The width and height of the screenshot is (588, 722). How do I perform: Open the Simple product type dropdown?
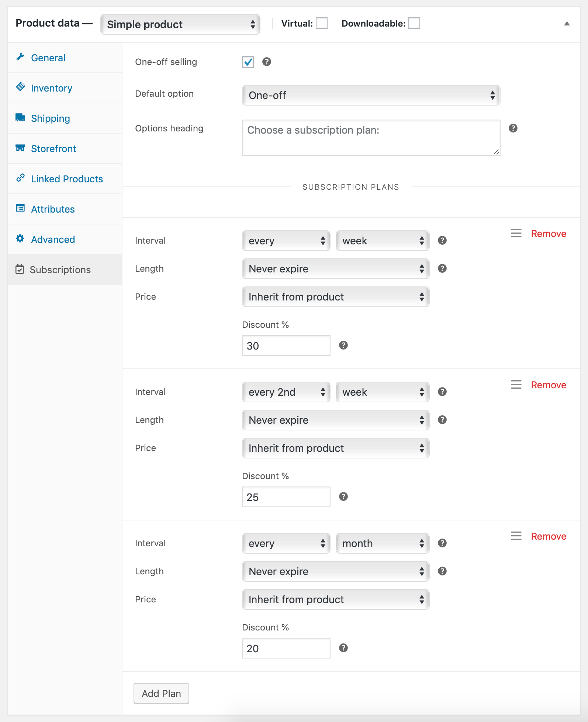(180, 24)
